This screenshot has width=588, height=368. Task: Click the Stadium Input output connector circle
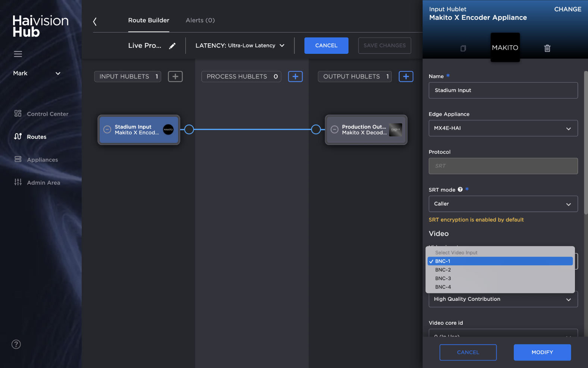pos(189,130)
